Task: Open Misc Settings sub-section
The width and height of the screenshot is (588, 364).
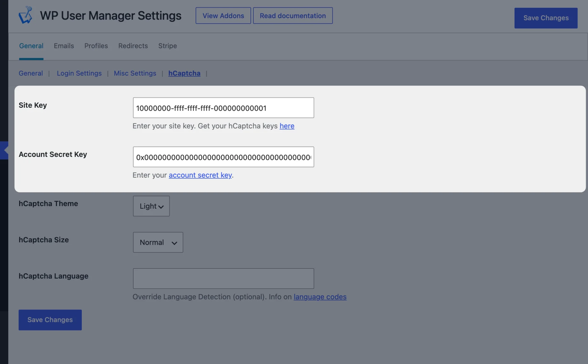Action: pyautogui.click(x=135, y=73)
